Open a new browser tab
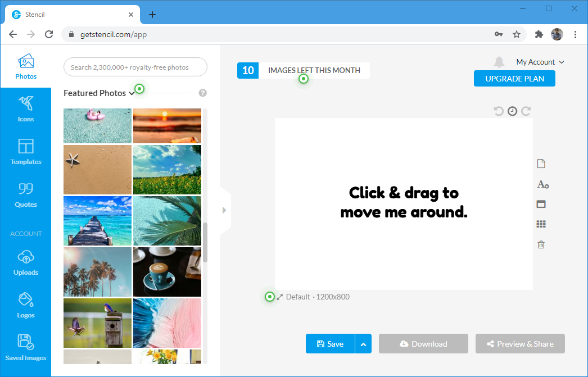 pos(152,15)
